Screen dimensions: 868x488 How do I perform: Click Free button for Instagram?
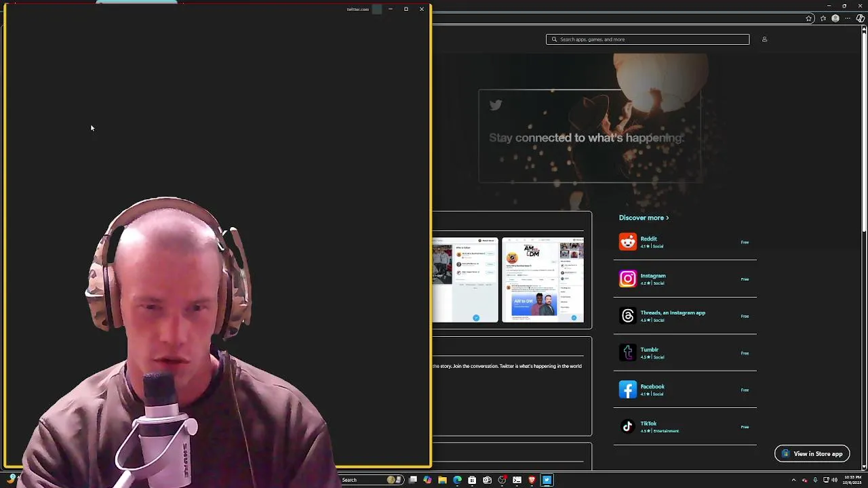pos(745,279)
